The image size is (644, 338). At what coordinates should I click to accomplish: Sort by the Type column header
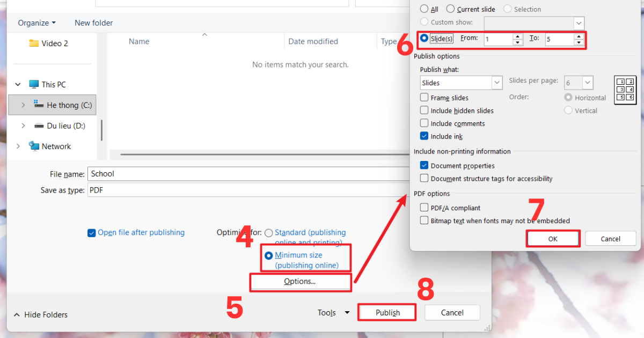pos(389,41)
